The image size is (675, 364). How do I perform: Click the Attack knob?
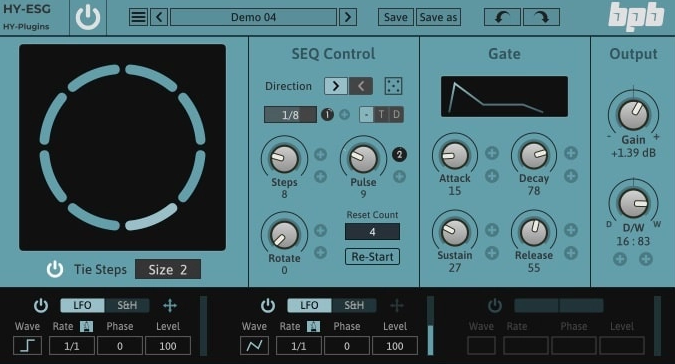tap(455, 155)
